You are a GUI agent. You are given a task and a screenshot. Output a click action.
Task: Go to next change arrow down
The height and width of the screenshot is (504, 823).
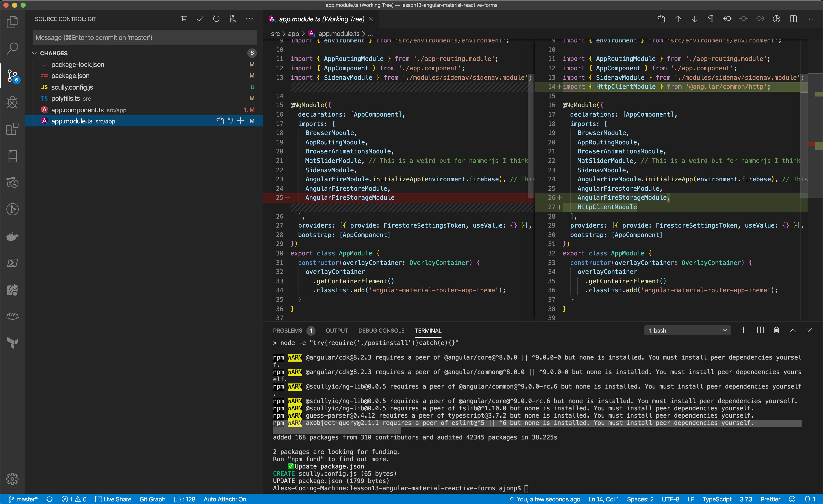tap(694, 19)
